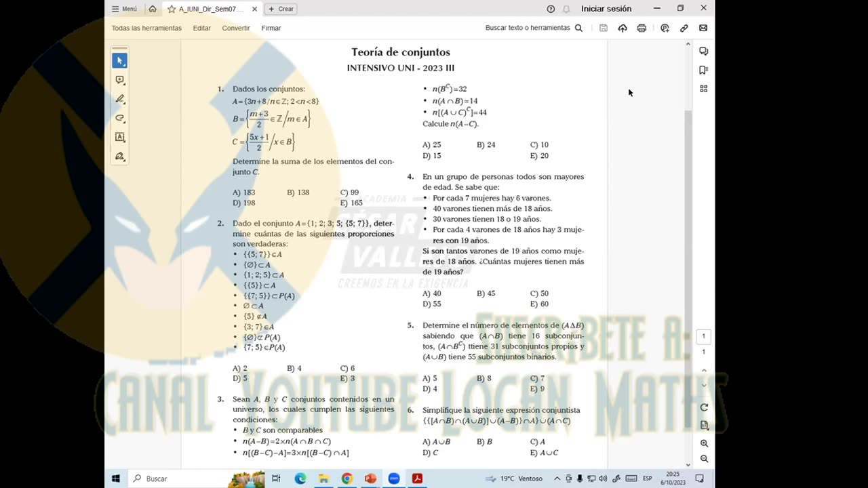Pick the freehand draw tool
Screen dimensions: 868x488
click(120, 118)
